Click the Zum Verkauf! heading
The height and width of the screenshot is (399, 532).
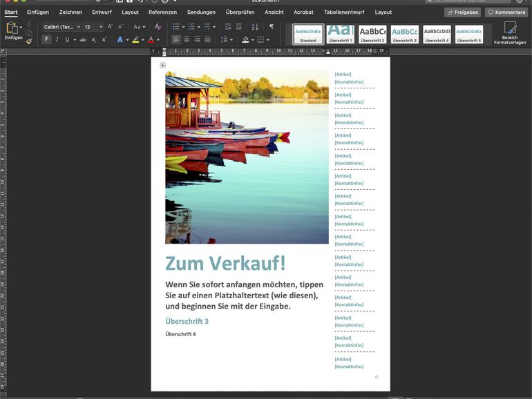coord(225,263)
